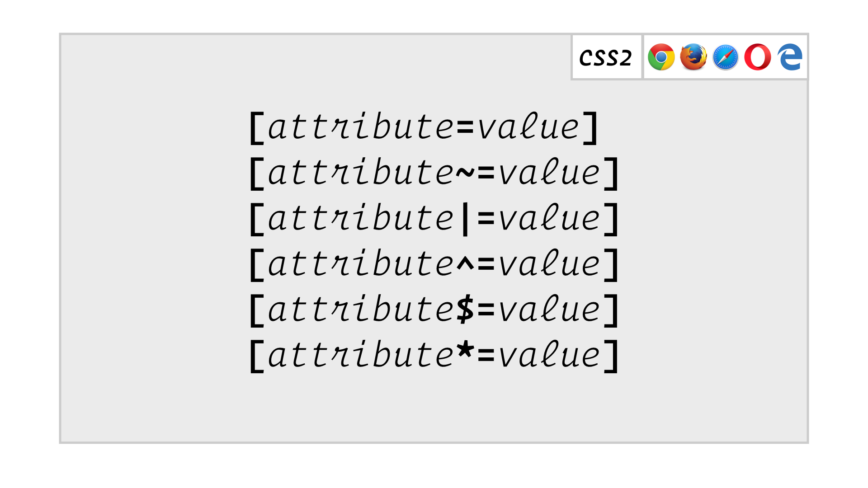Click the CSS2 label badge
This screenshot has height=488, width=868.
(x=606, y=57)
